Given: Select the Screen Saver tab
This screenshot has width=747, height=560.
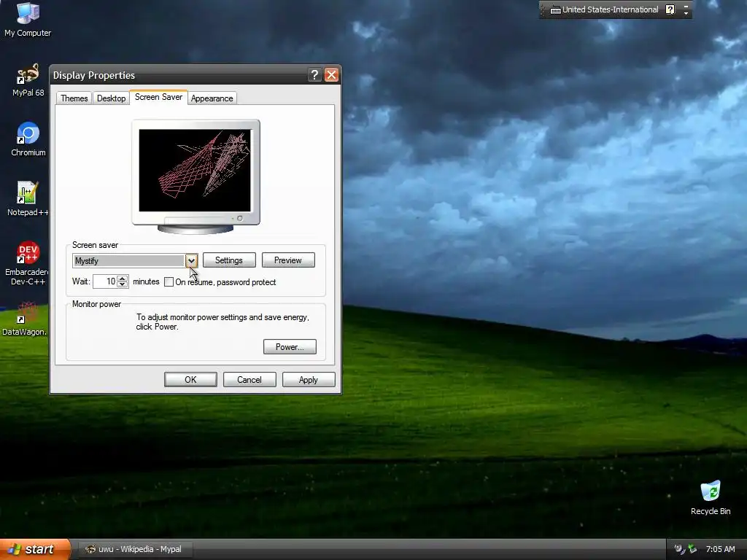Looking at the screenshot, I should tap(158, 97).
